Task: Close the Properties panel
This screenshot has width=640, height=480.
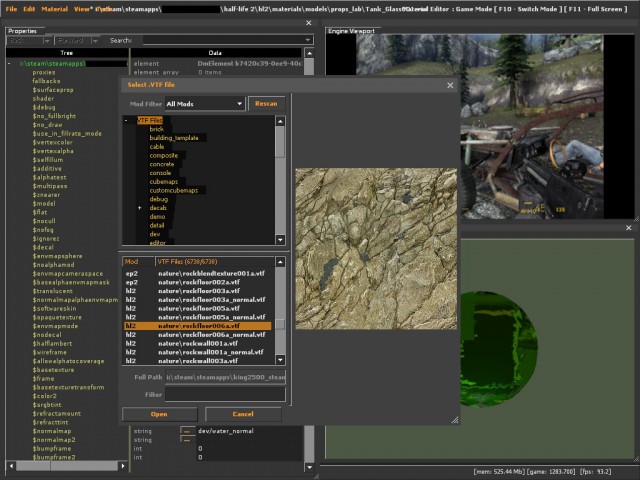Action: pyautogui.click(x=309, y=23)
